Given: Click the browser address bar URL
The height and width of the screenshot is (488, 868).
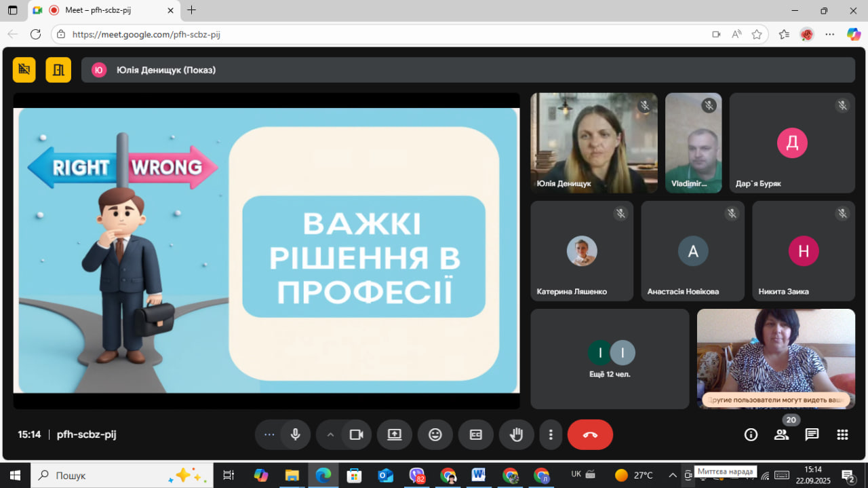Looking at the screenshot, I should tap(146, 35).
